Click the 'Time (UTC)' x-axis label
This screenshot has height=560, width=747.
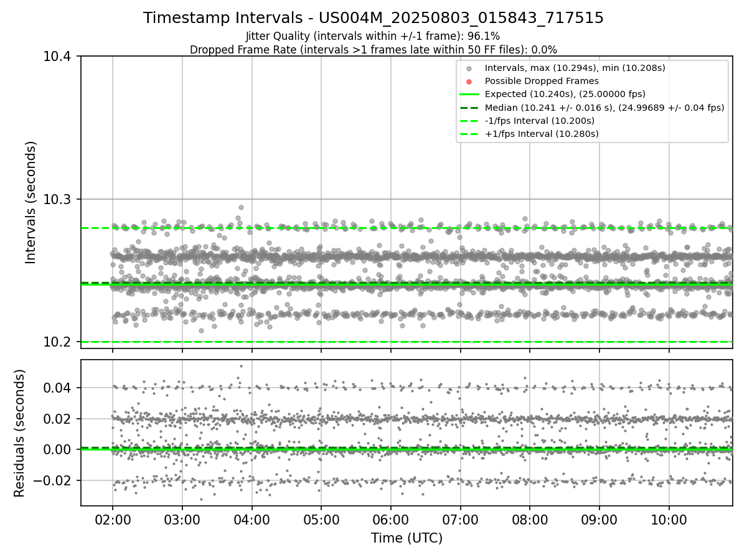tap(406, 538)
